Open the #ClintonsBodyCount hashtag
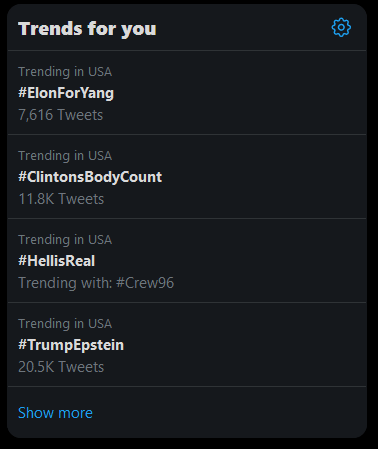378x449 pixels. pyautogui.click(x=90, y=177)
